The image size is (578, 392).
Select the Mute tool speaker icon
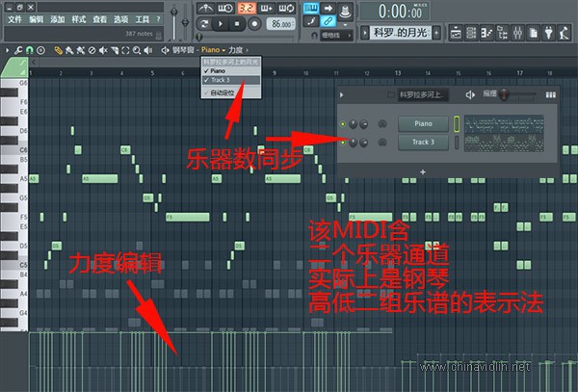[103, 50]
